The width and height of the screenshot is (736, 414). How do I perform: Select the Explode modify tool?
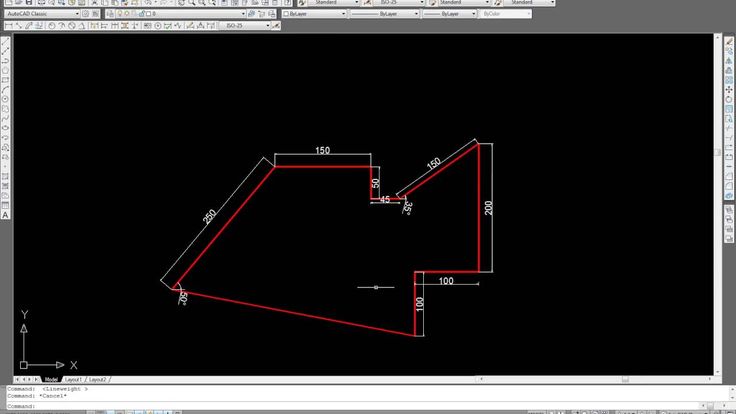point(729,196)
